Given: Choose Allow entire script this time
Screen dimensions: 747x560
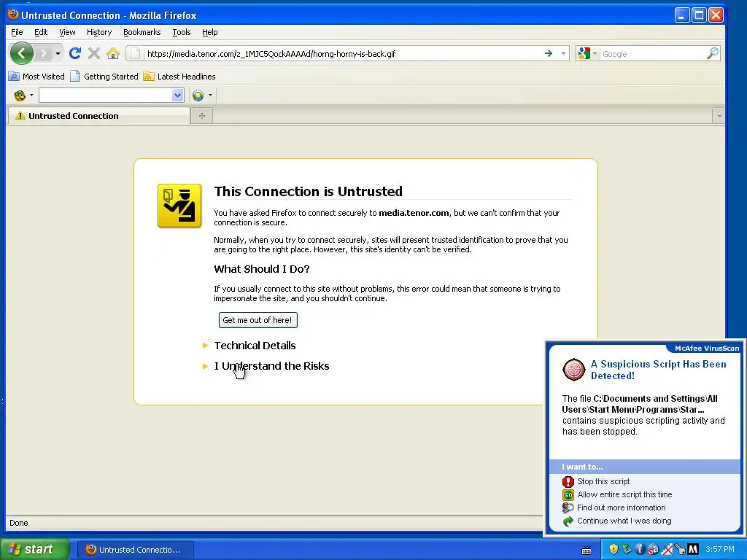Looking at the screenshot, I should click(x=624, y=494).
